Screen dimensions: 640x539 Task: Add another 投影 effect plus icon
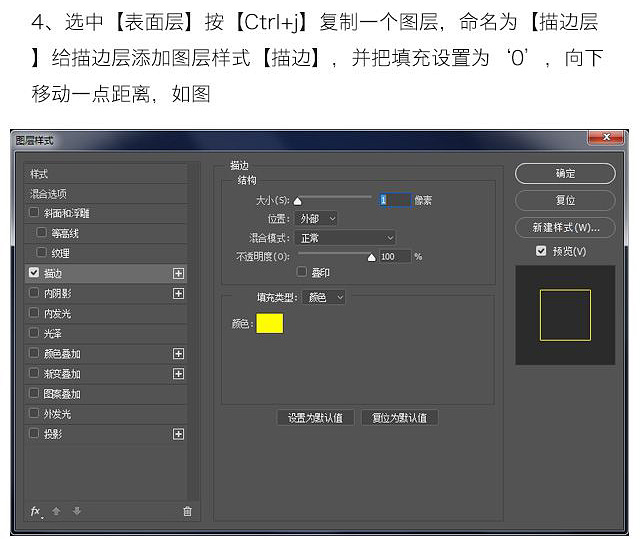pos(178,434)
